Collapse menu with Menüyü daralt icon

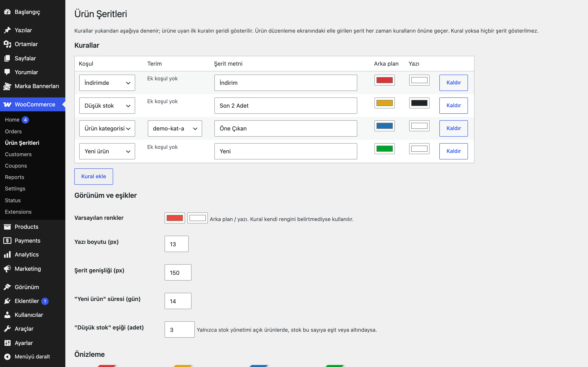click(x=7, y=357)
